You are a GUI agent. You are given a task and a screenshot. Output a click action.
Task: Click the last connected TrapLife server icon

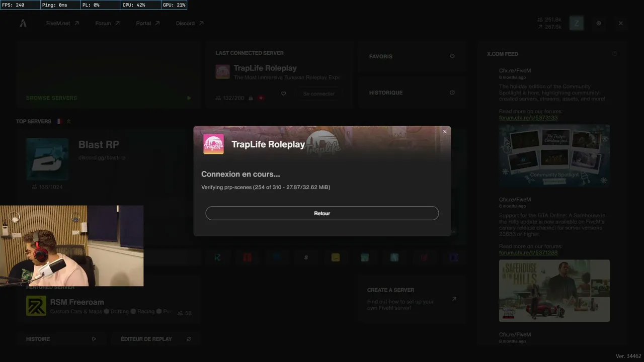click(x=223, y=72)
